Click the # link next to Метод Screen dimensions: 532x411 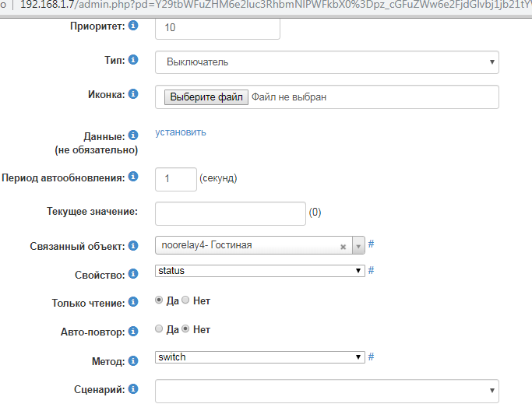pyautogui.click(x=372, y=357)
